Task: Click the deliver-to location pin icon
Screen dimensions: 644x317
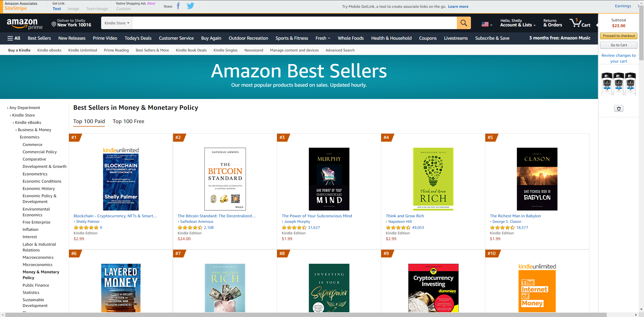Action: 54,24
